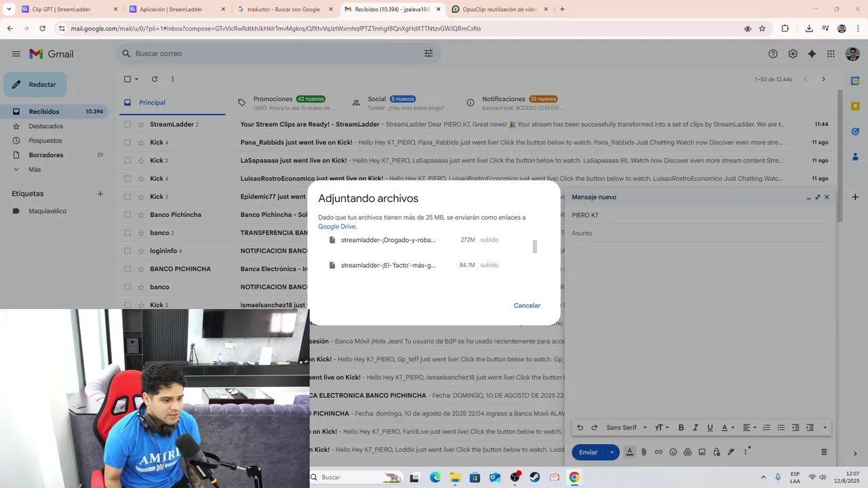Insert a bulleted list
The width and height of the screenshot is (868, 488).
[781, 428]
